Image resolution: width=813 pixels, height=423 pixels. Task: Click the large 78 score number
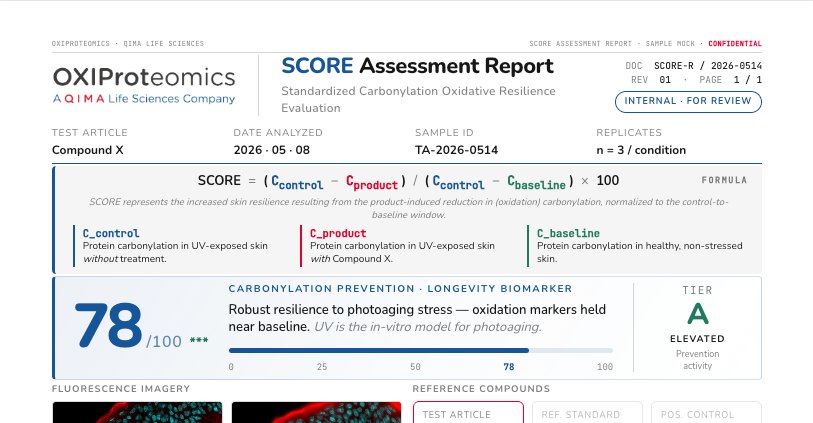click(108, 326)
